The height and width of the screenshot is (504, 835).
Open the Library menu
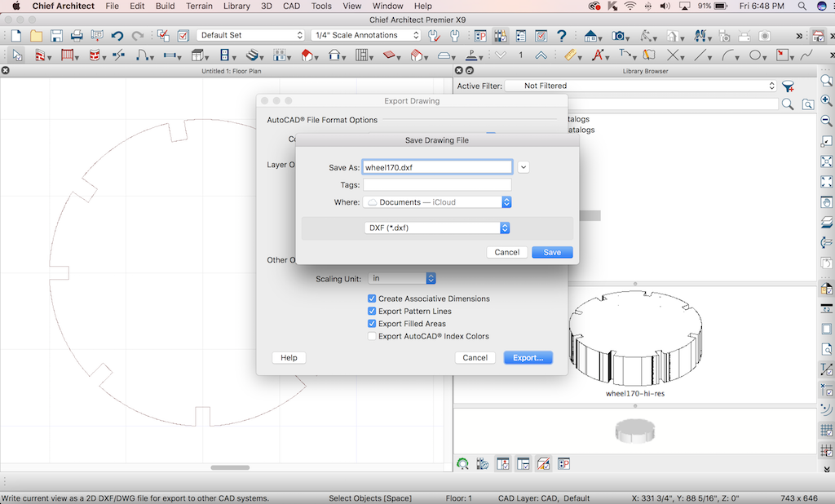pos(236,6)
